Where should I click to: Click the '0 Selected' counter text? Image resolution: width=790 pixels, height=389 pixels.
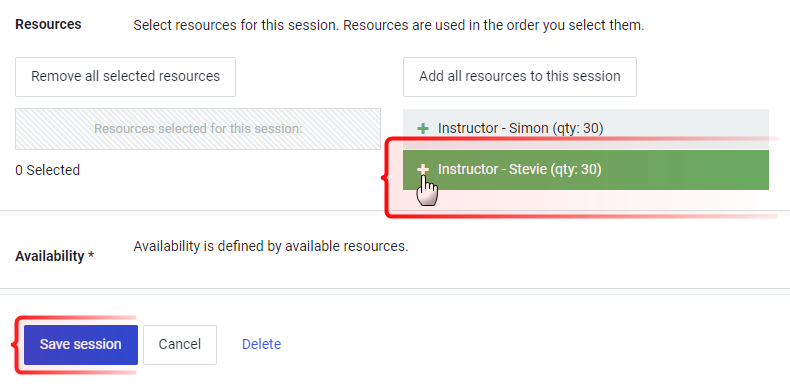[x=47, y=170]
